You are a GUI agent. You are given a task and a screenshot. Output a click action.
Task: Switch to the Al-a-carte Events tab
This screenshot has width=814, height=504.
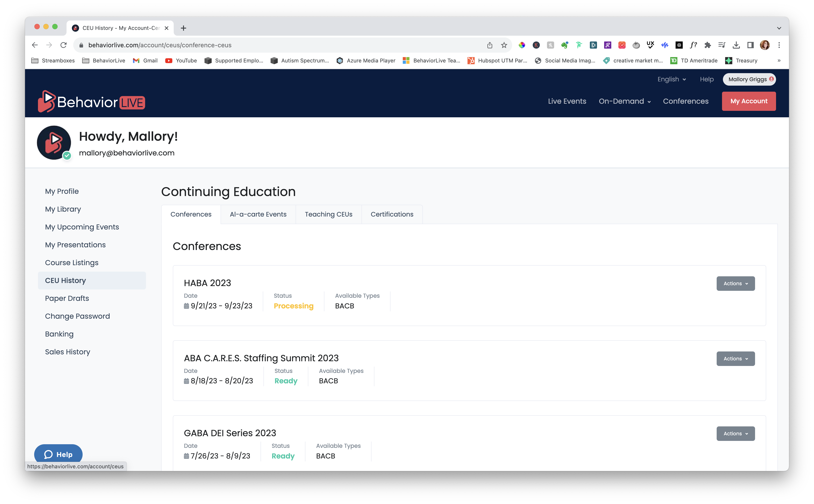tap(258, 214)
